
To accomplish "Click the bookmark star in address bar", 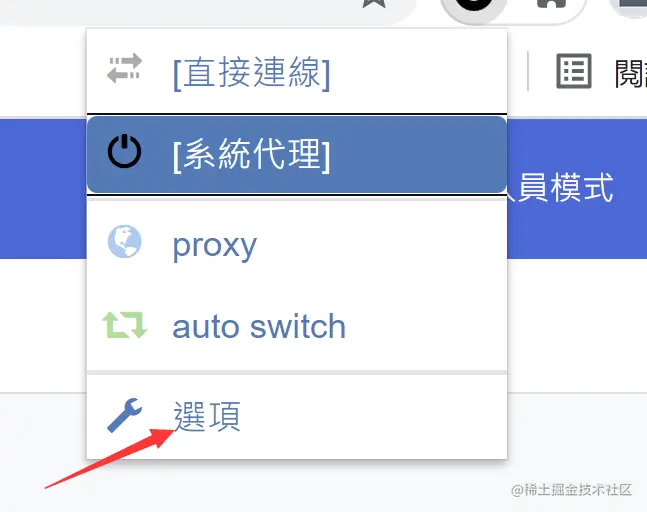I will coord(374,3).
